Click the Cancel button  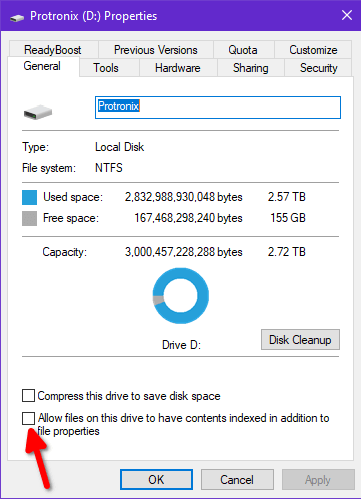pyautogui.click(x=237, y=480)
